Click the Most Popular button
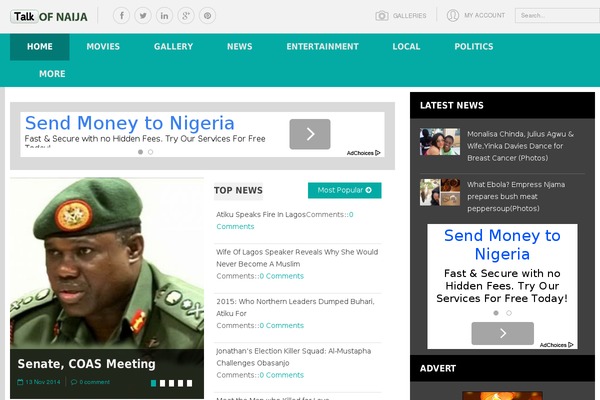 (x=344, y=190)
